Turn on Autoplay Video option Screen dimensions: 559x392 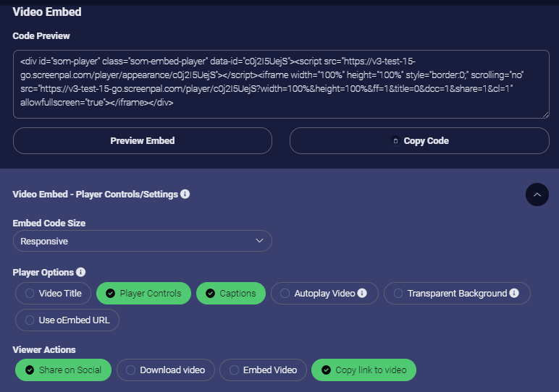coord(324,294)
